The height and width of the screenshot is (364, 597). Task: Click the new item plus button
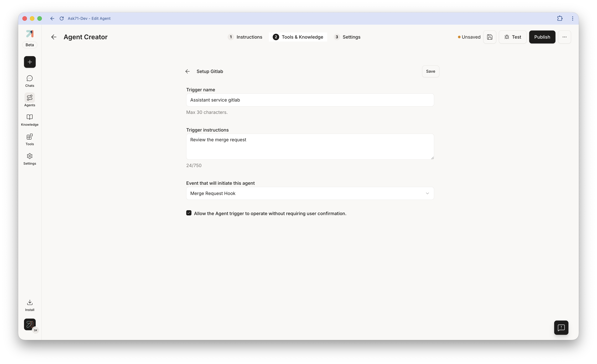click(x=30, y=62)
